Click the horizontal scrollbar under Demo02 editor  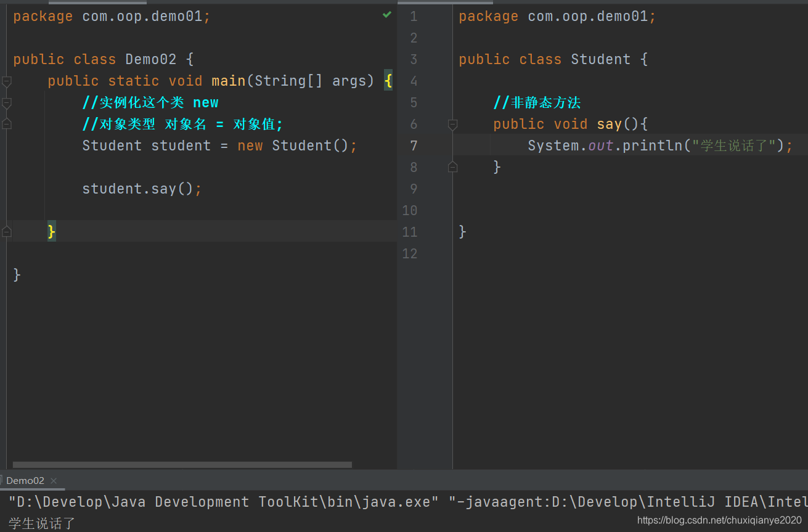coord(182,465)
